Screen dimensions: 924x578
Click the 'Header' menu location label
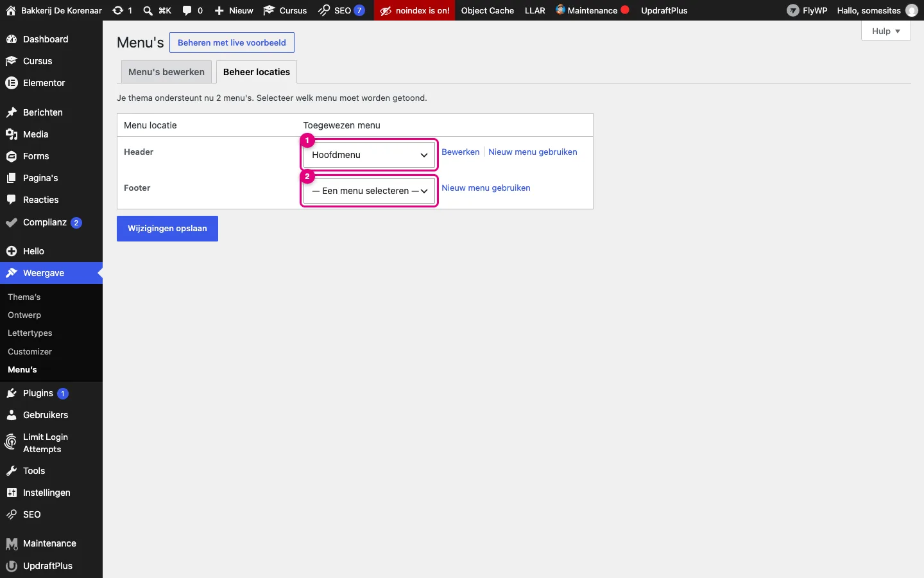pos(139,152)
